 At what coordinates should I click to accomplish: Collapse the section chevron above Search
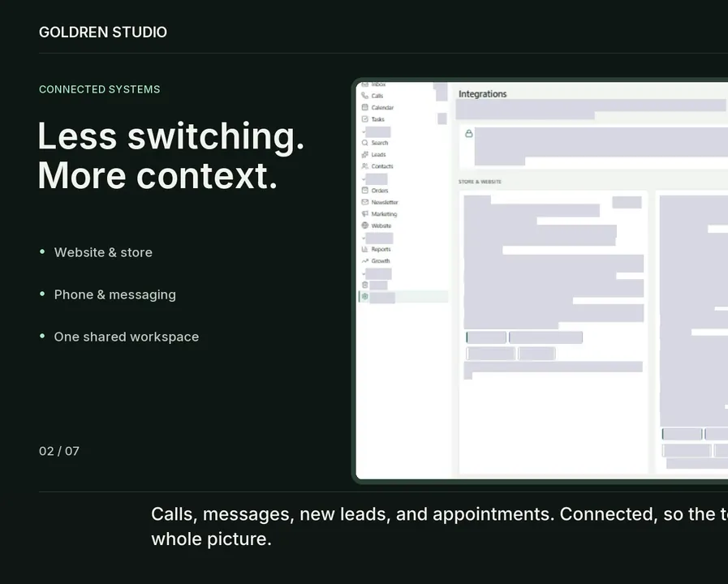click(x=364, y=132)
